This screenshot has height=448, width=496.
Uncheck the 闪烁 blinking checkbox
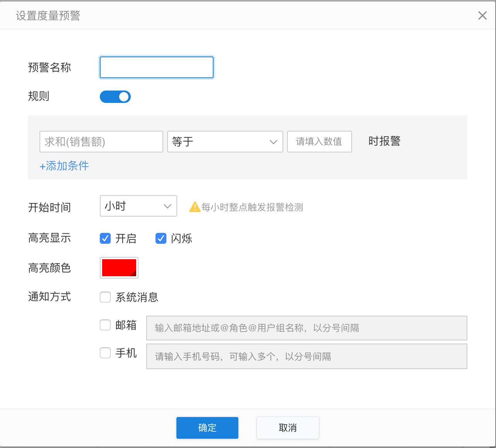[x=161, y=238]
